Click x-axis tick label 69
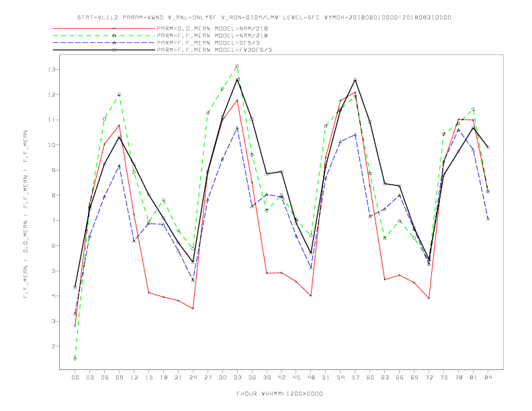Viewport: 532px width, 411px height. coord(414,377)
